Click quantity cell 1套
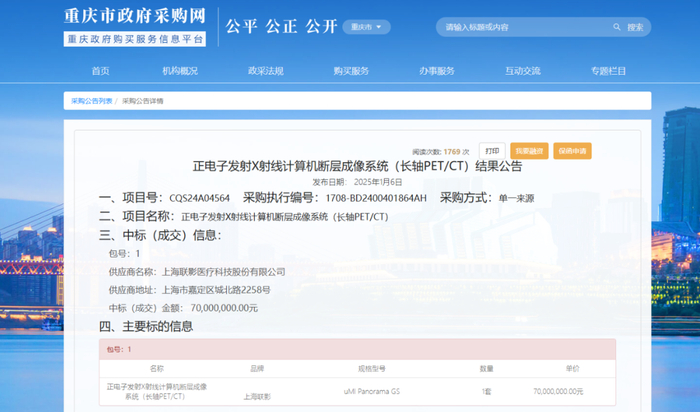This screenshot has width=700, height=412. [486, 391]
